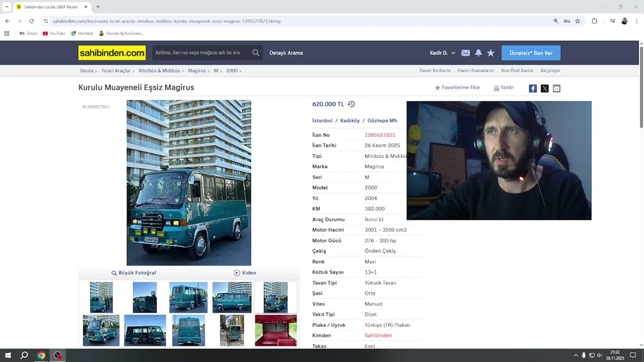The height and width of the screenshot is (362, 644).
Task: Show hidden tray icons
Action: coord(576,355)
